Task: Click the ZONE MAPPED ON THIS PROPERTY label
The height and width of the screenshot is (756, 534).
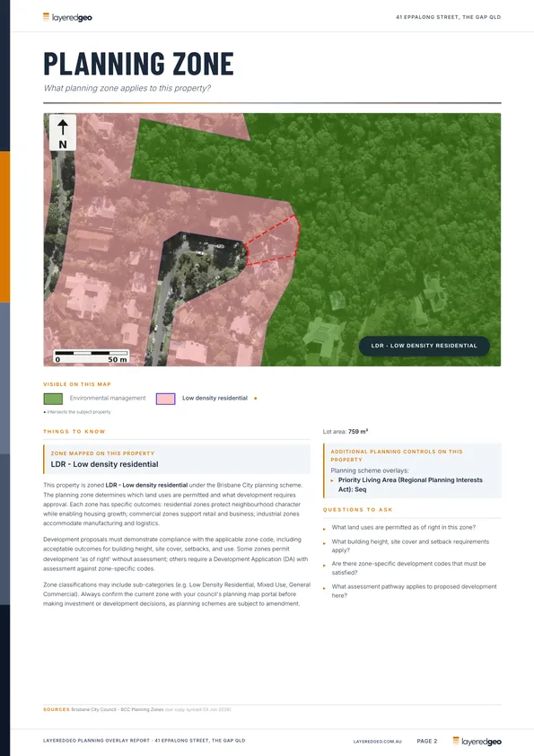Action: point(102,453)
